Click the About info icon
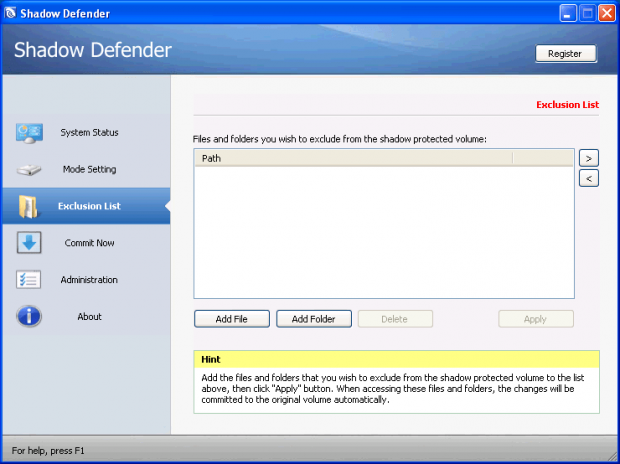The image size is (620, 464). click(x=28, y=317)
